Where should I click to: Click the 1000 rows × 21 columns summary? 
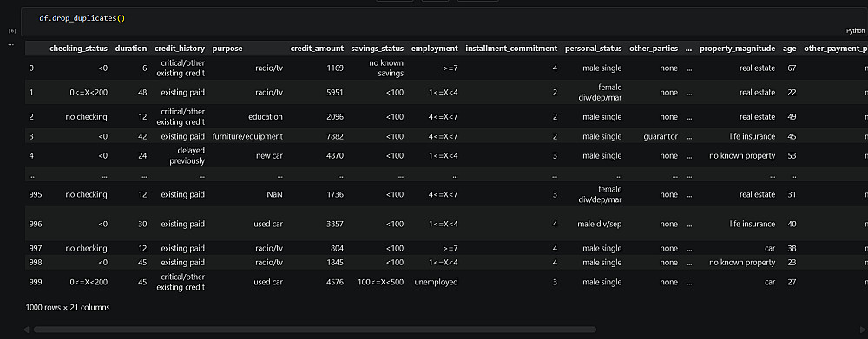point(68,307)
